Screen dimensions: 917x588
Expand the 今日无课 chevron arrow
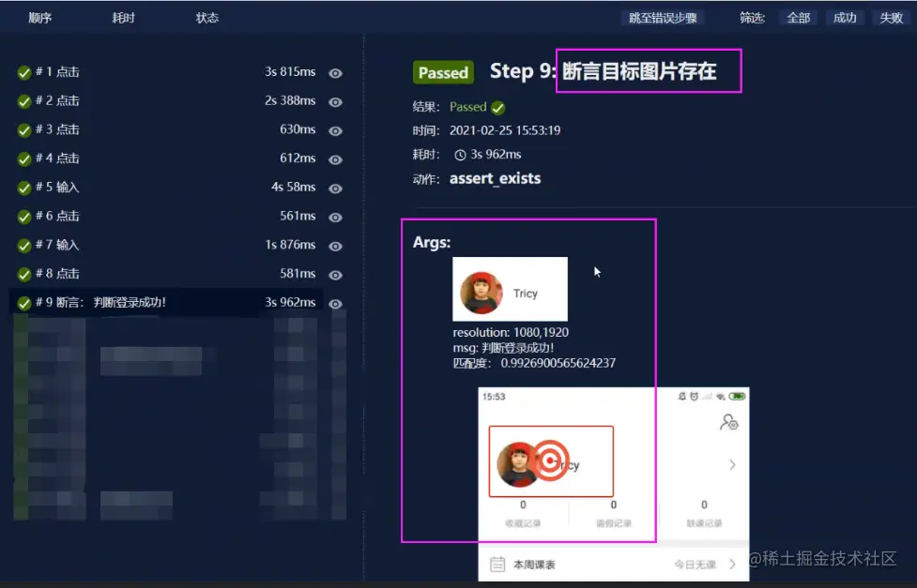(x=732, y=565)
